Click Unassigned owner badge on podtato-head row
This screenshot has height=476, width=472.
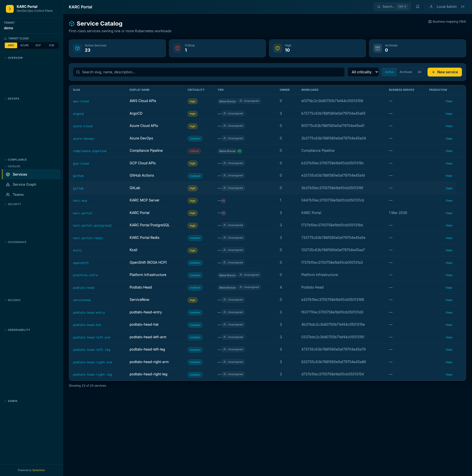point(249,287)
